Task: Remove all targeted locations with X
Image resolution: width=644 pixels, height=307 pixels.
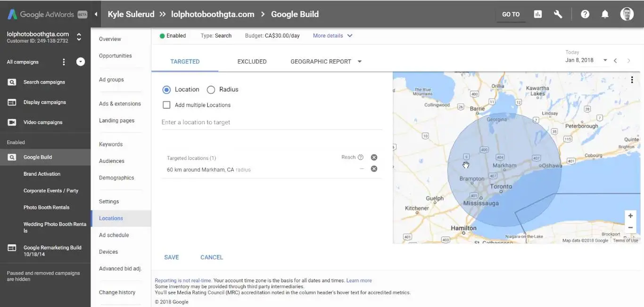Action: coord(374,157)
